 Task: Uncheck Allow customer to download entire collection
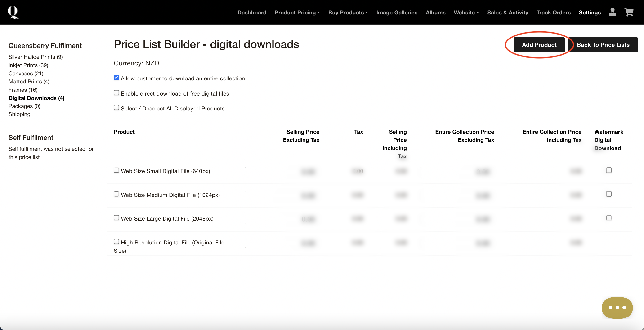point(116,78)
